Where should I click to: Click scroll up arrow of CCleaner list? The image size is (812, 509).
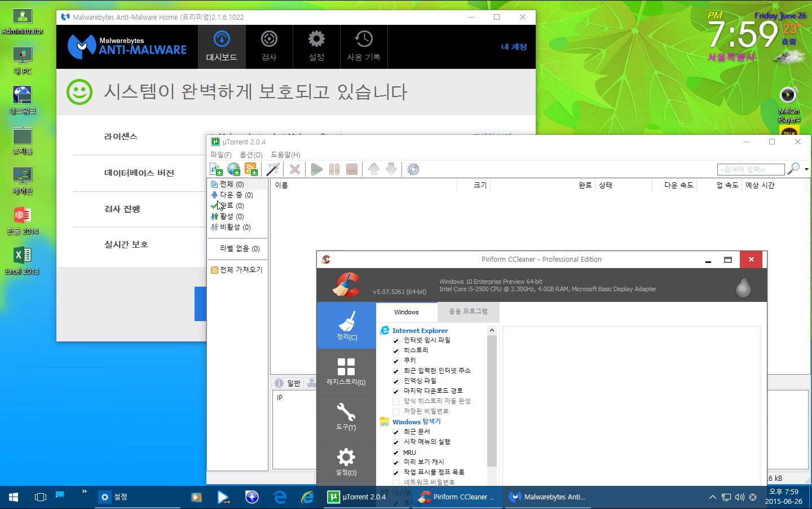492,331
